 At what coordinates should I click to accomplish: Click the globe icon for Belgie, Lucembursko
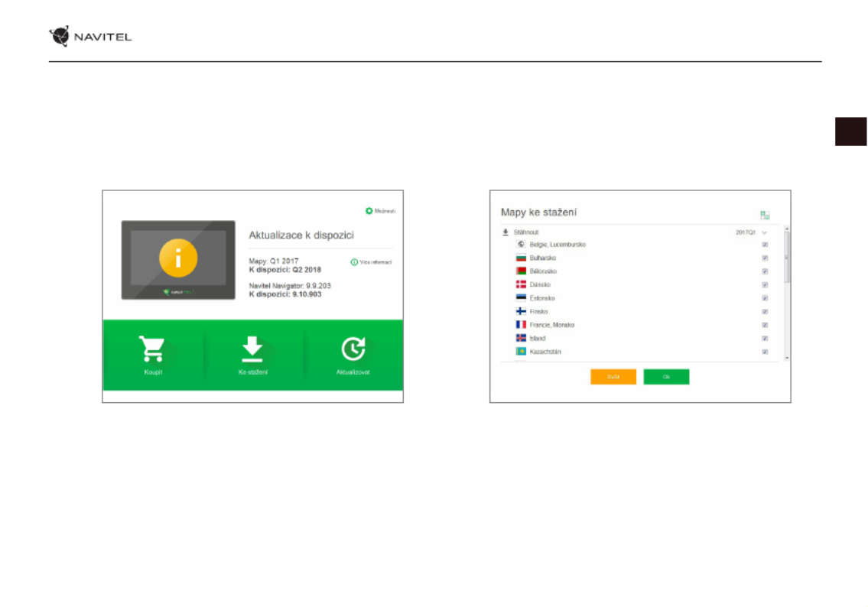coord(521,244)
